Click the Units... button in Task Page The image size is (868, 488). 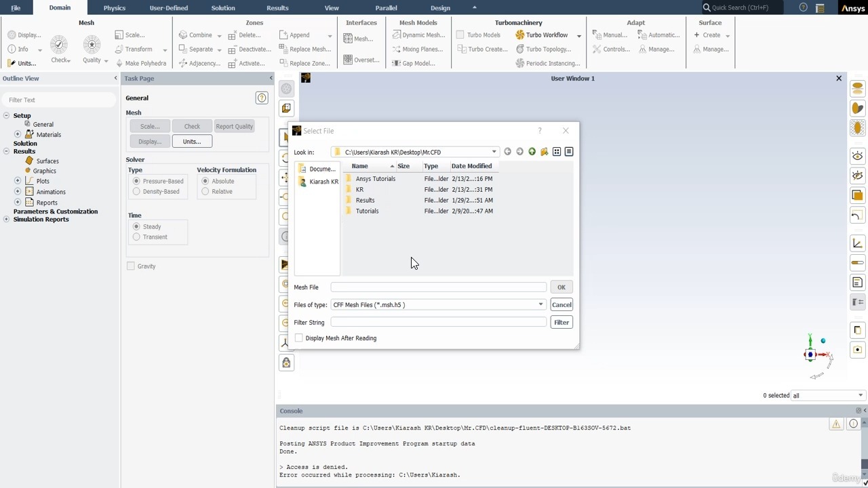[x=192, y=141]
